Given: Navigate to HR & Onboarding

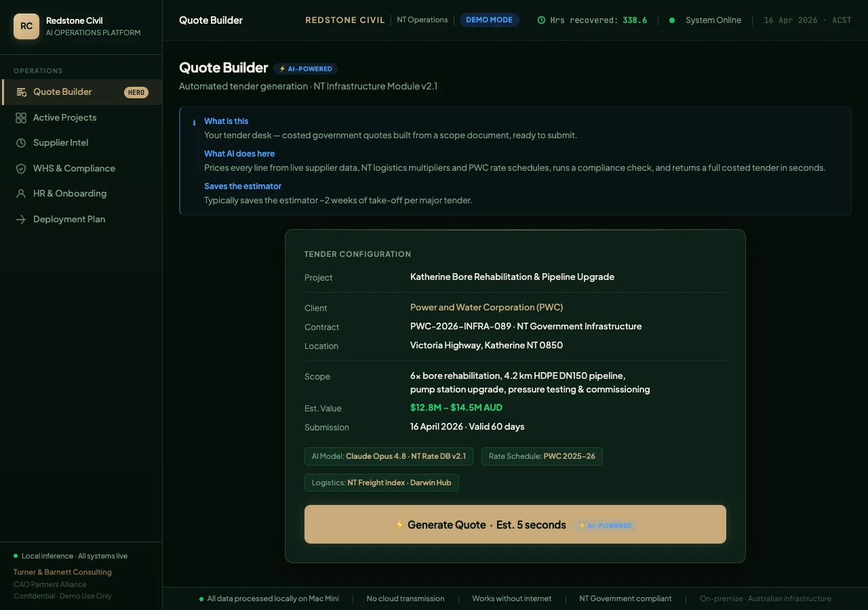Looking at the screenshot, I should coord(81,194).
